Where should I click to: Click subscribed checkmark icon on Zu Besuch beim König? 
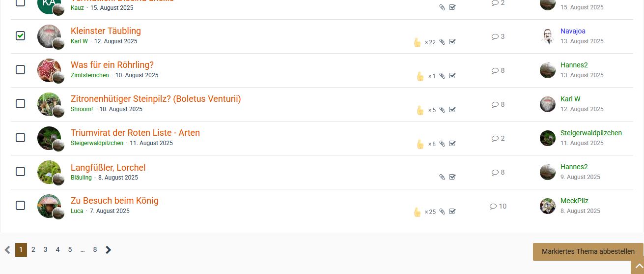pyautogui.click(x=452, y=212)
